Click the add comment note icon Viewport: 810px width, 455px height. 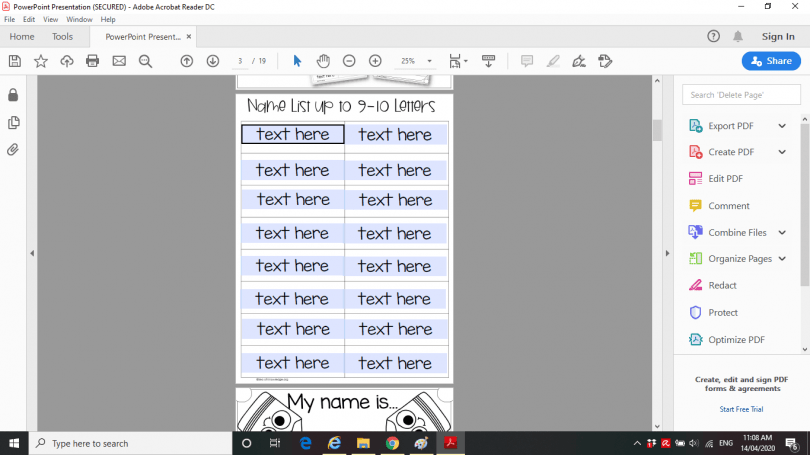tap(527, 61)
